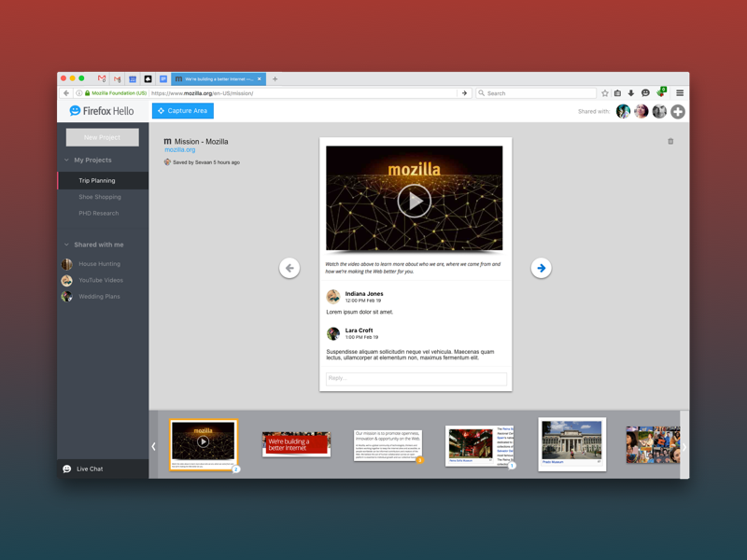Open the PHD Research project
The width and height of the screenshot is (747, 560).
coord(99,213)
